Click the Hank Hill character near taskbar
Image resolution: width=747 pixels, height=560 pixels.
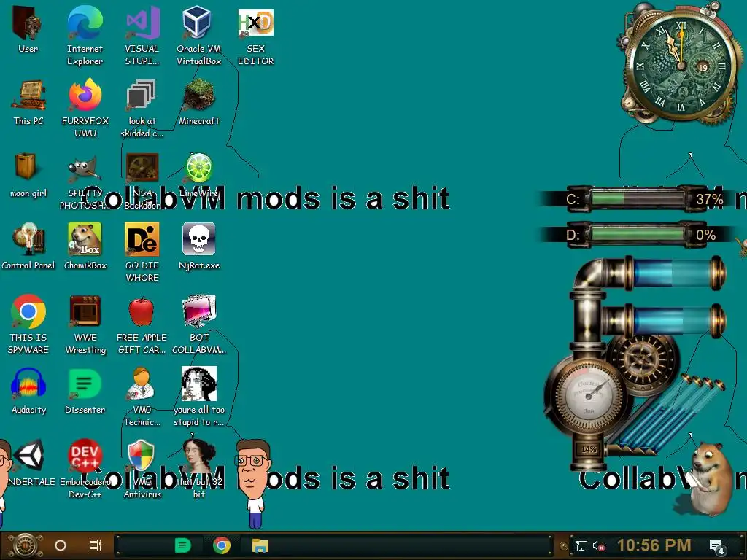(x=254, y=483)
